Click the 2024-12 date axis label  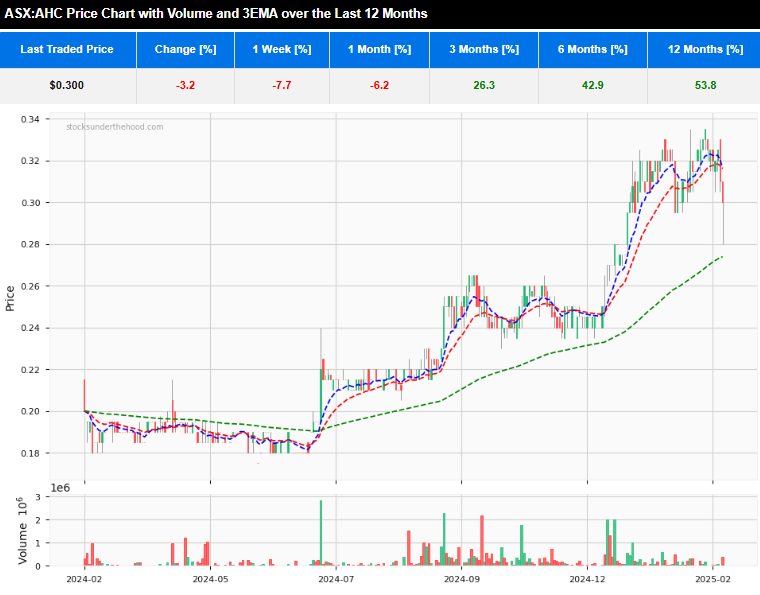(x=587, y=579)
